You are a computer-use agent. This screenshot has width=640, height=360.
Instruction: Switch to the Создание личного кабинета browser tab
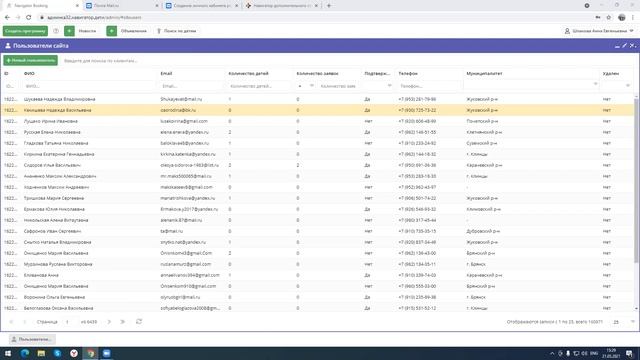coord(202,6)
